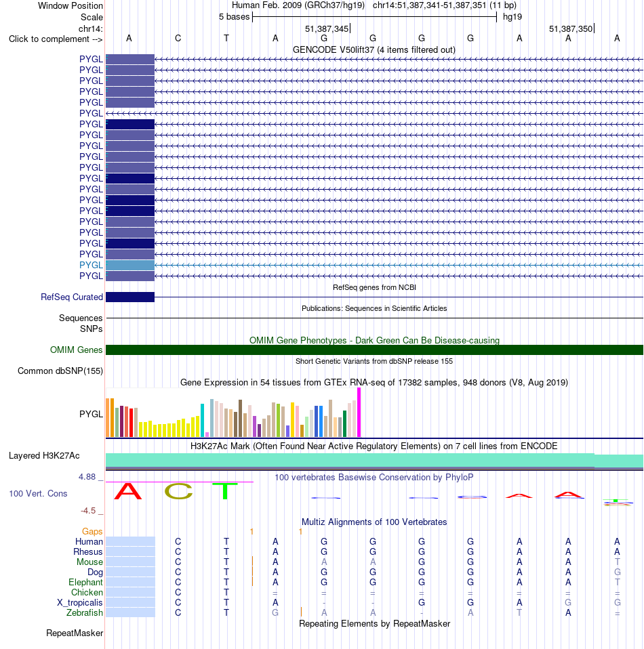Image resolution: width=644 pixels, height=649 pixels.
Task: Click the dark green OMIM gene bar
Action: (374, 350)
